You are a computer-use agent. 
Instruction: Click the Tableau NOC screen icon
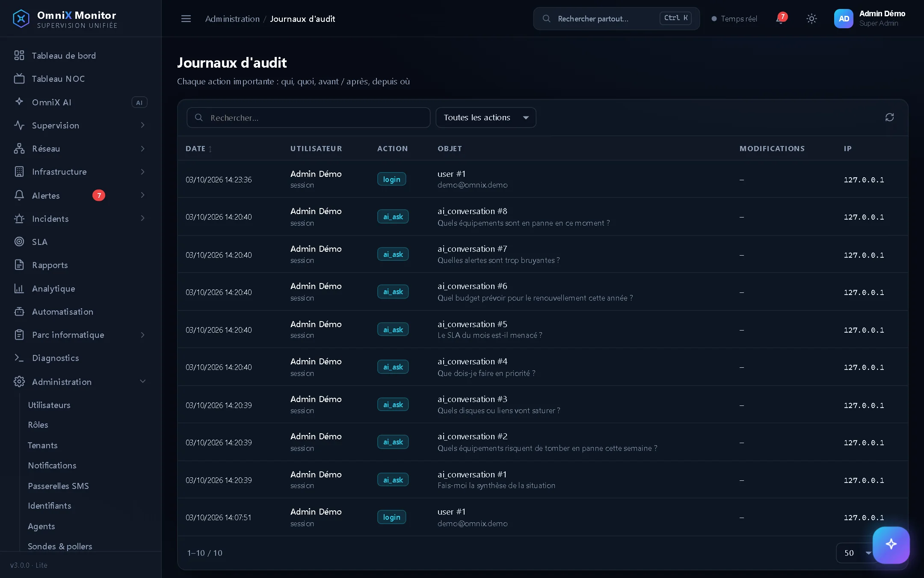click(x=19, y=78)
